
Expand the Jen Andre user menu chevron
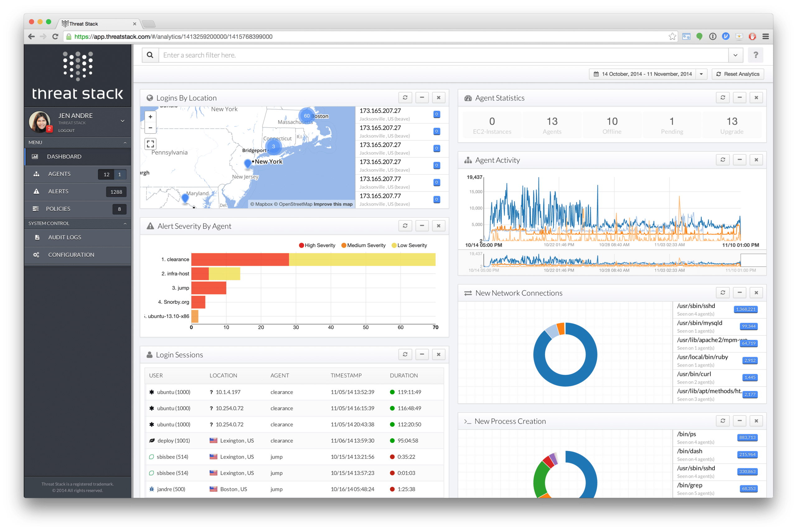pyautogui.click(x=123, y=121)
